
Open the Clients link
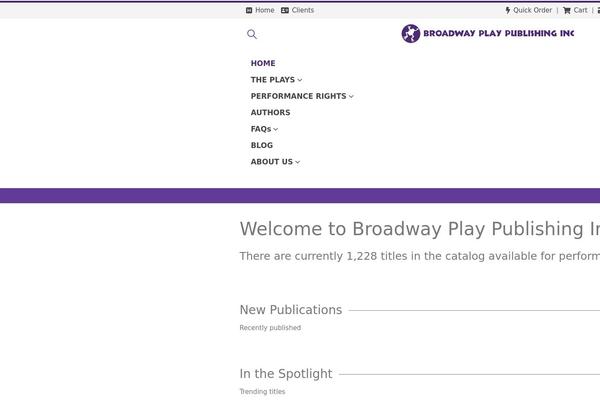pos(303,10)
